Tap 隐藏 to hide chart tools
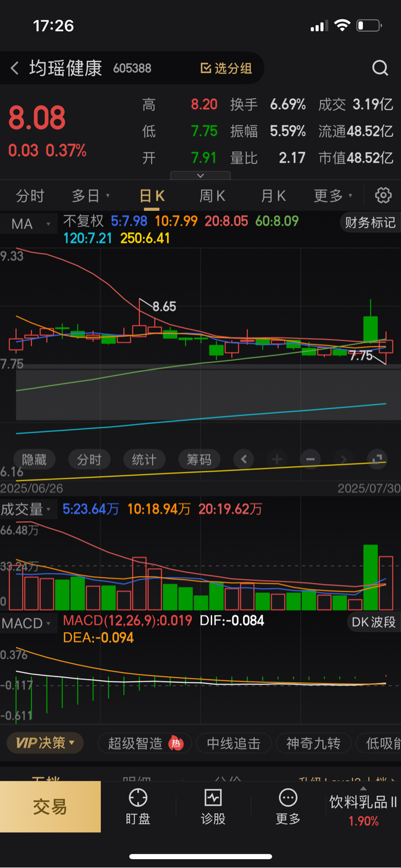 (34, 459)
